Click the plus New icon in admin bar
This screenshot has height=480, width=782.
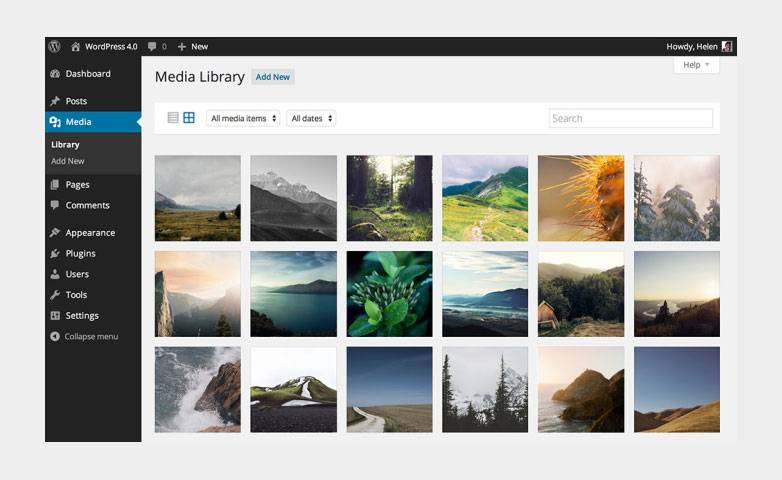(182, 46)
